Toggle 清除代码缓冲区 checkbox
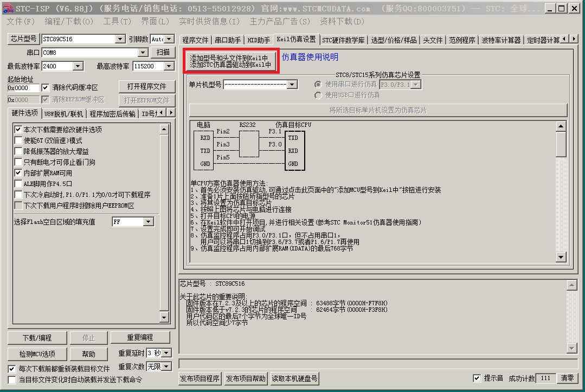585x392 pixels. pos(46,88)
